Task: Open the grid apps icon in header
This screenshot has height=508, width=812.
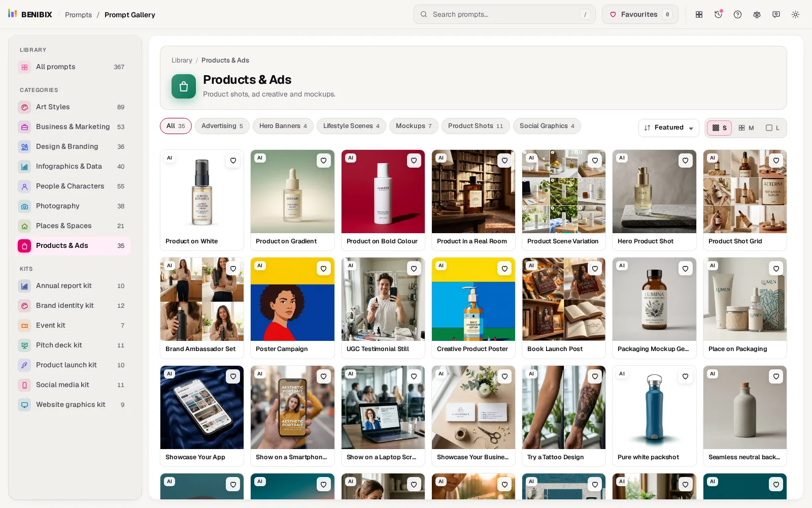Action: (x=699, y=14)
